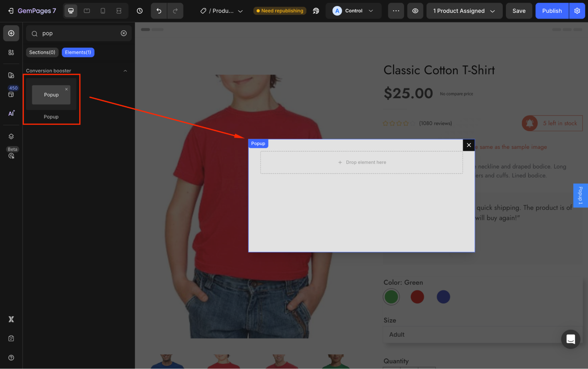Open the AI assistant sidebar icon
The image size is (588, 369).
pyautogui.click(x=11, y=113)
